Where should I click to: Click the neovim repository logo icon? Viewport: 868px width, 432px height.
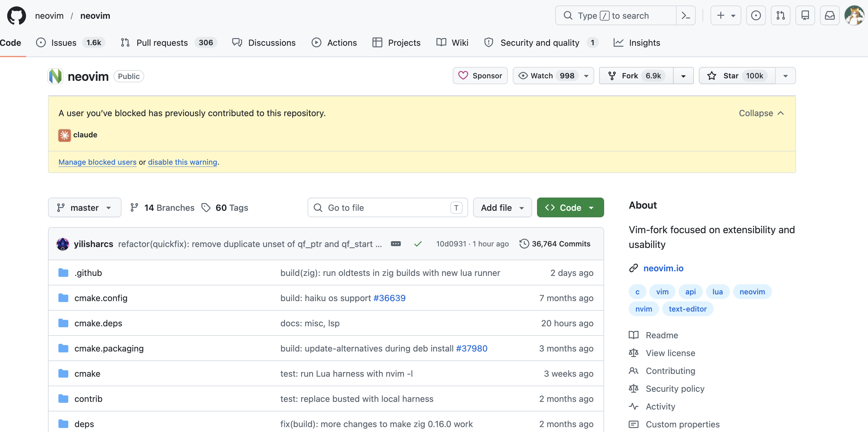pos(55,76)
